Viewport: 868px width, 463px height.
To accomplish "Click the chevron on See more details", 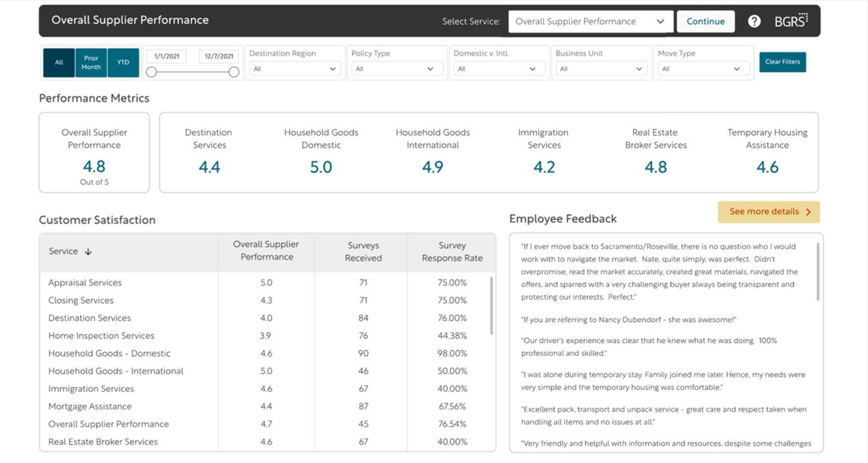I will click(808, 212).
